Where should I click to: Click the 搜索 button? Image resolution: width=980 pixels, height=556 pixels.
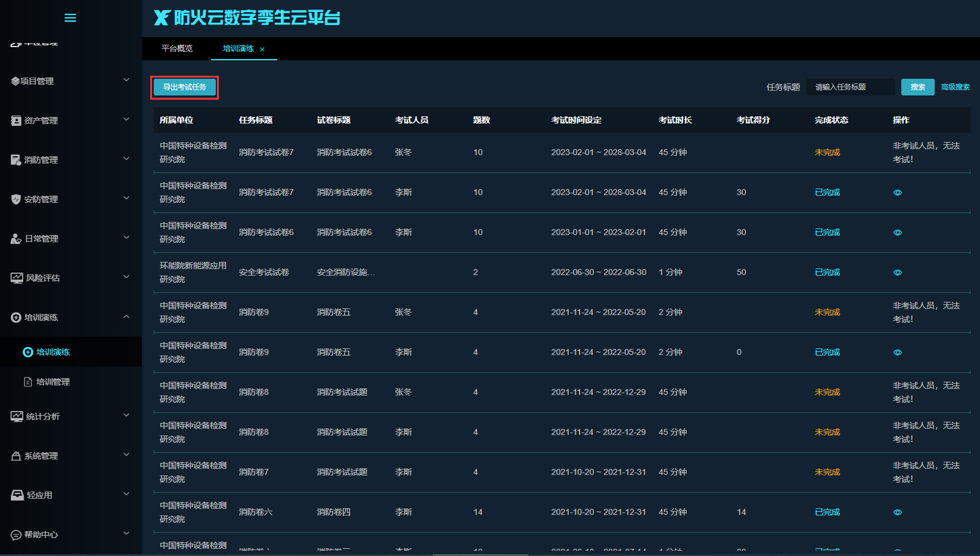coord(918,87)
